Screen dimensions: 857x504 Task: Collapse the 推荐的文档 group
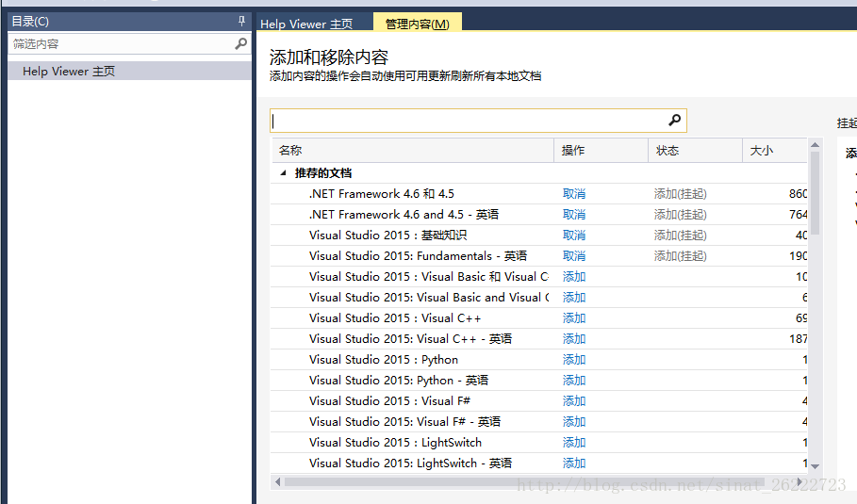pyautogui.click(x=283, y=173)
